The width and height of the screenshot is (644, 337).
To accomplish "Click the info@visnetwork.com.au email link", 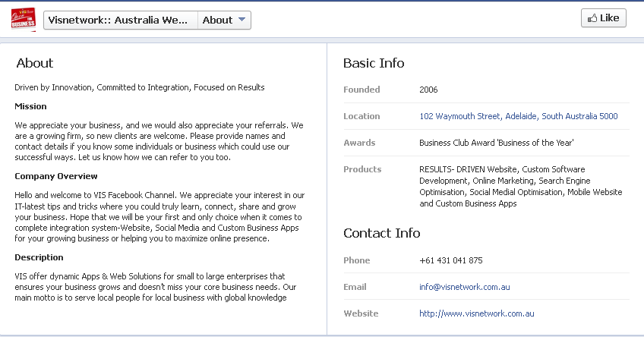I will (x=465, y=287).
